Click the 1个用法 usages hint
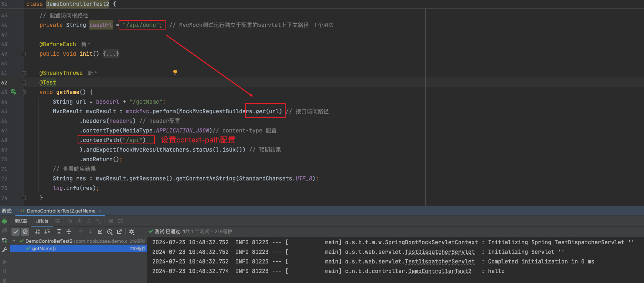644x283 pixels. pos(324,25)
